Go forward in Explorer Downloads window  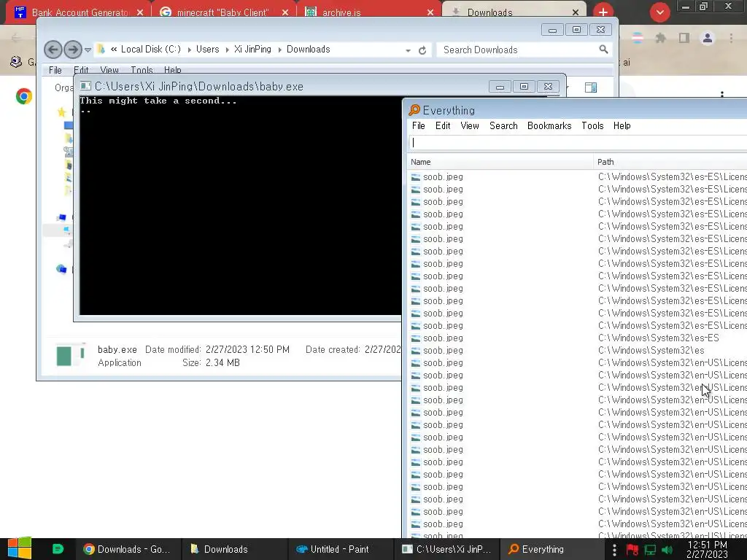pos(72,49)
